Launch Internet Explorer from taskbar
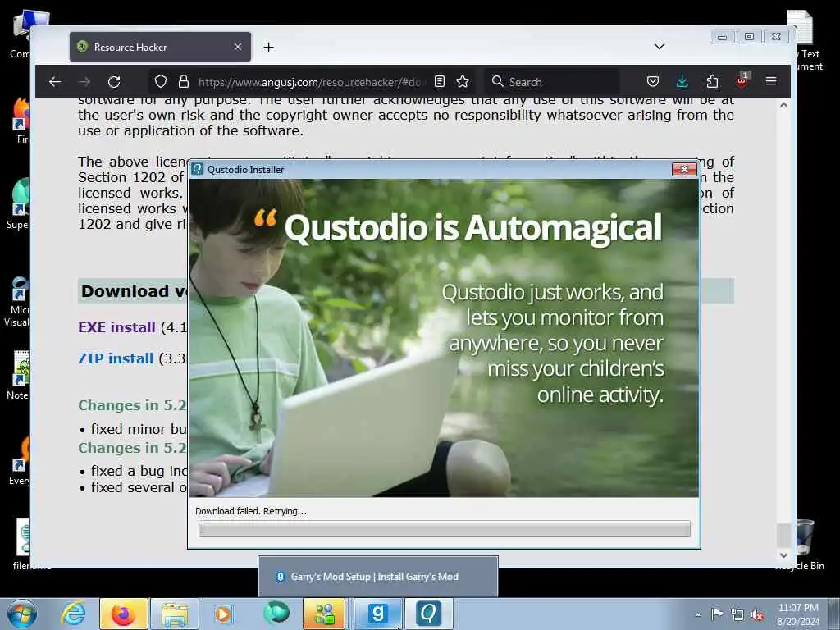This screenshot has height=630, width=840. point(73,614)
